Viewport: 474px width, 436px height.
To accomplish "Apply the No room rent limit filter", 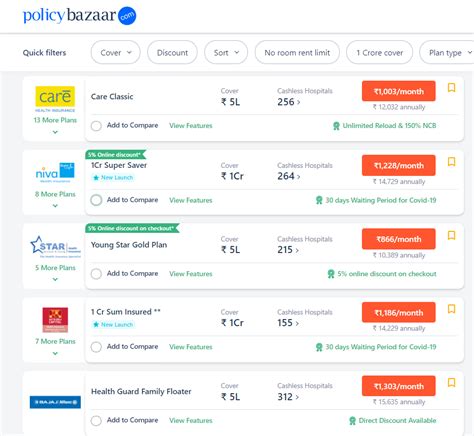I will pyautogui.click(x=297, y=53).
